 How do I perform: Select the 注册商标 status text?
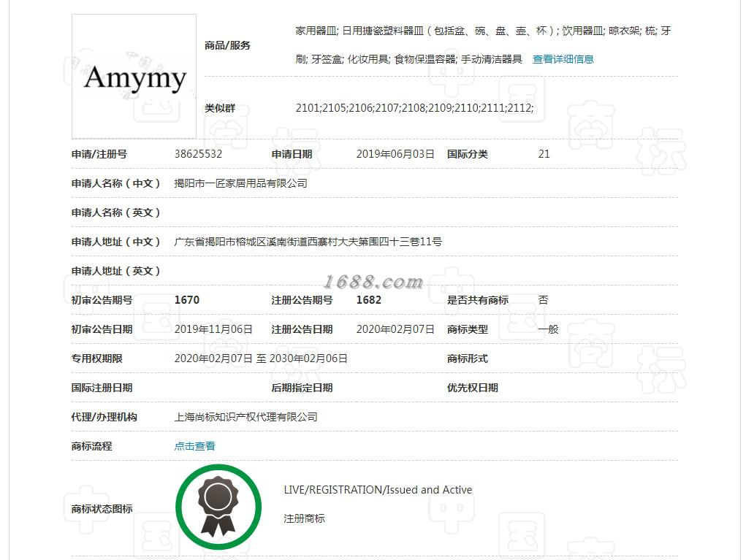(305, 518)
